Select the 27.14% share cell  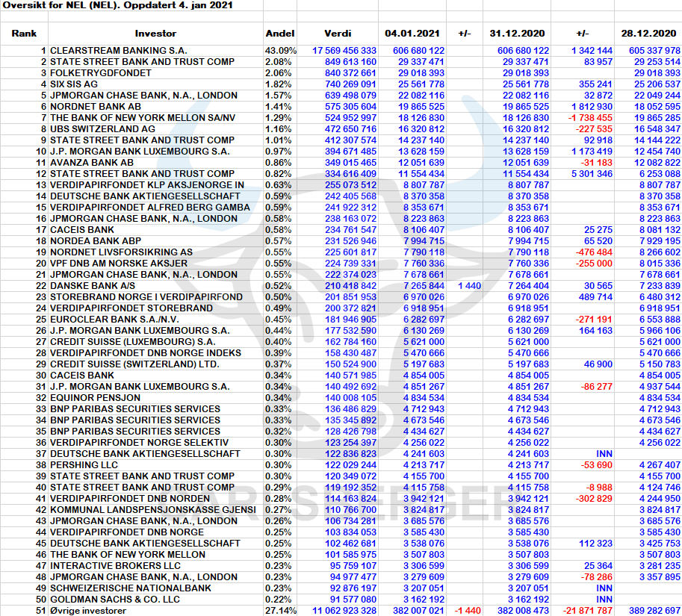point(281,611)
